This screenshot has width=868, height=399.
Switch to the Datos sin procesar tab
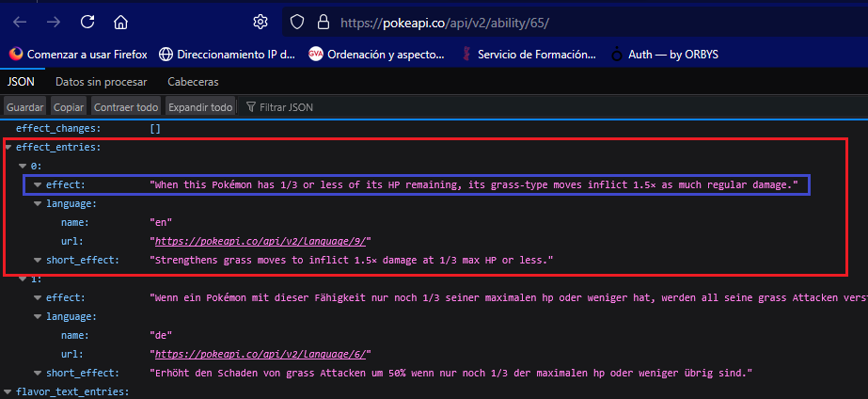pos(102,82)
